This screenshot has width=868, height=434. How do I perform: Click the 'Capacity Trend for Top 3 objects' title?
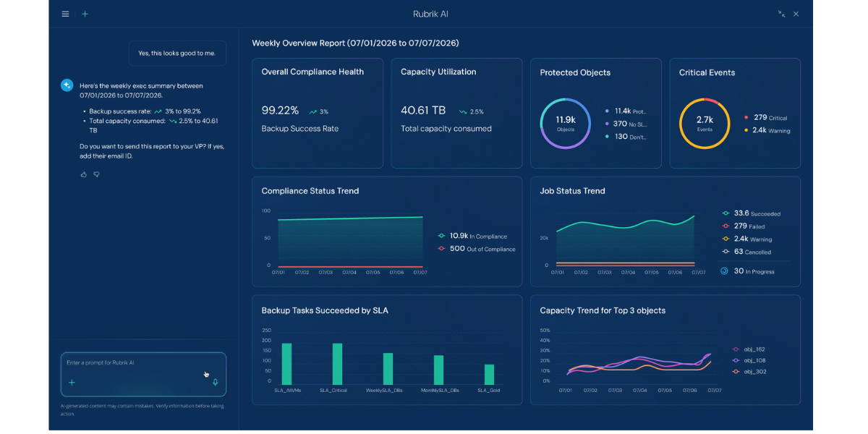point(603,310)
